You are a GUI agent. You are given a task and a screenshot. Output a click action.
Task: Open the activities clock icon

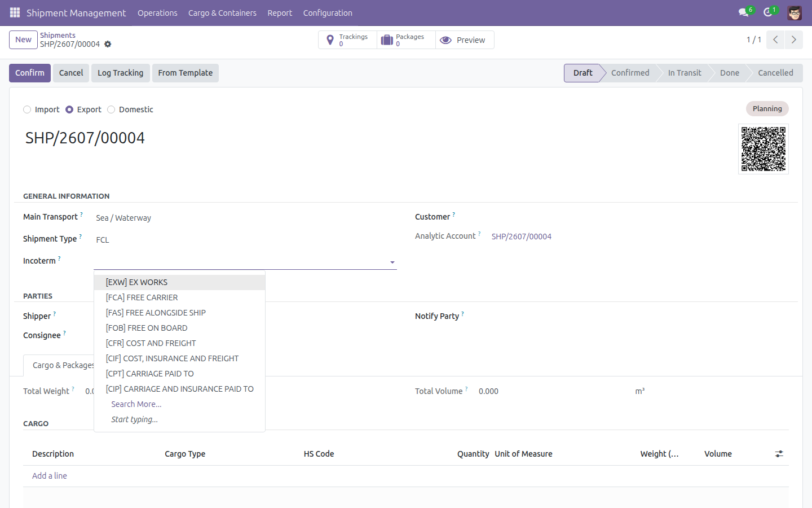tap(767, 12)
